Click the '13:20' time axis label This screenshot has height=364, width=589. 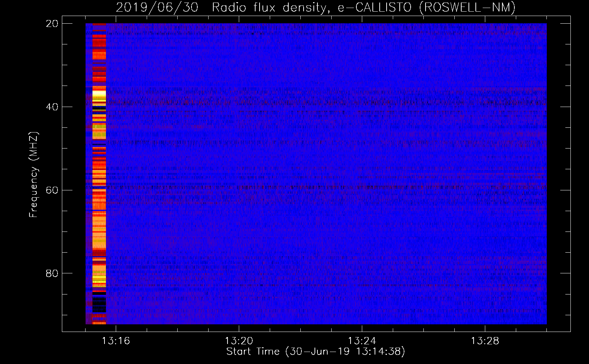tap(239, 341)
